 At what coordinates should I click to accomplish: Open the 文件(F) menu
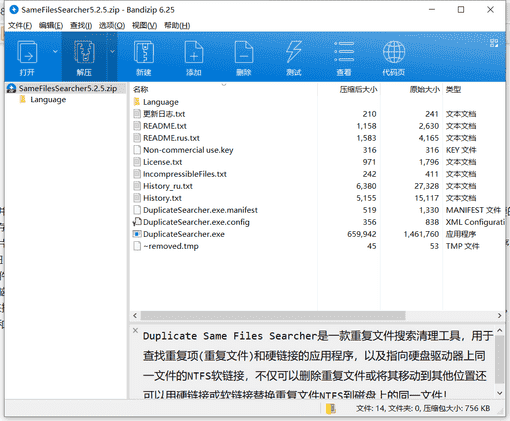(20, 26)
